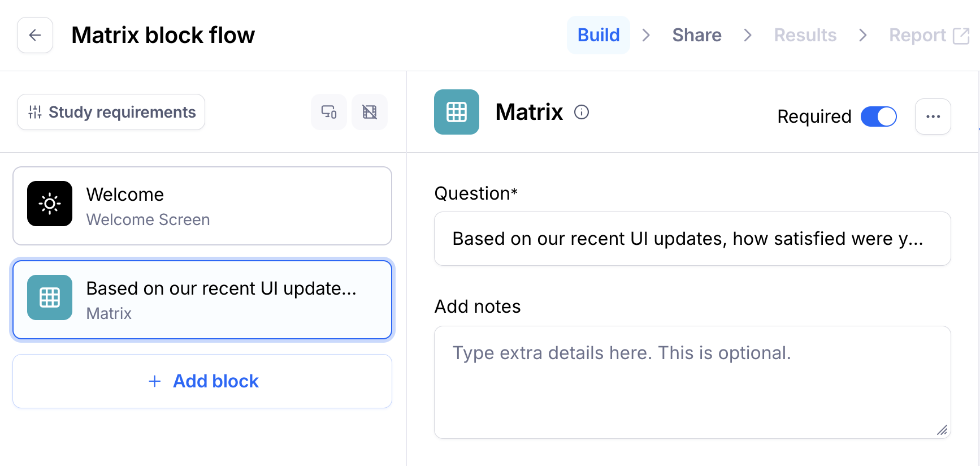Click the Add notes text area
The width and height of the screenshot is (980, 466).
[692, 382]
